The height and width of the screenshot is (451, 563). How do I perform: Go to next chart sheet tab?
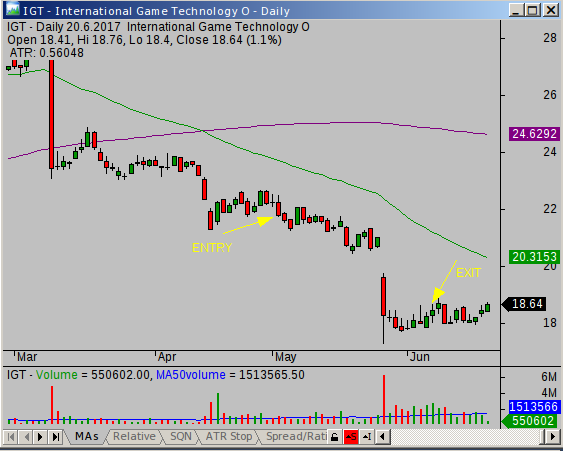click(x=40, y=437)
